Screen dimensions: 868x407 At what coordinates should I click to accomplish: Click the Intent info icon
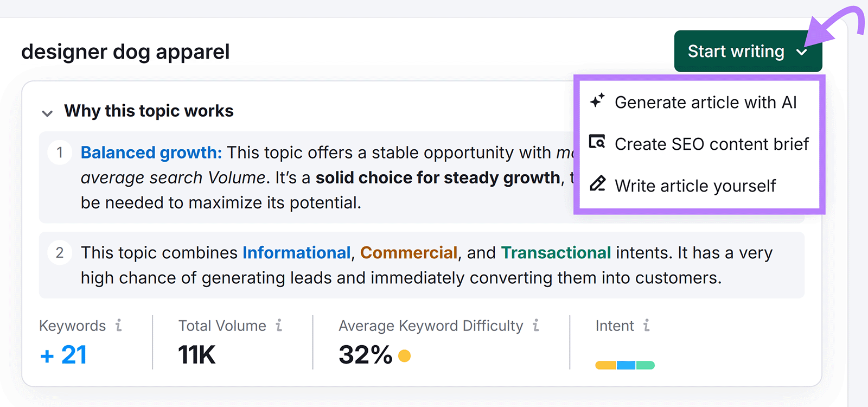click(646, 326)
